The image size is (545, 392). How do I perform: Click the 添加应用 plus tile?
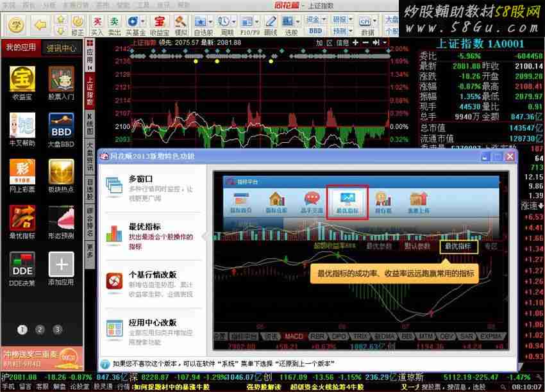coord(61,269)
